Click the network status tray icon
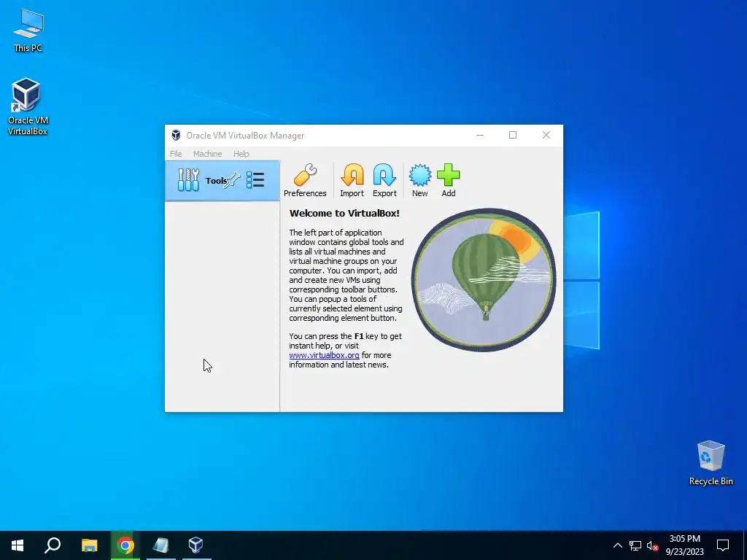The height and width of the screenshot is (560, 747). 635,545
